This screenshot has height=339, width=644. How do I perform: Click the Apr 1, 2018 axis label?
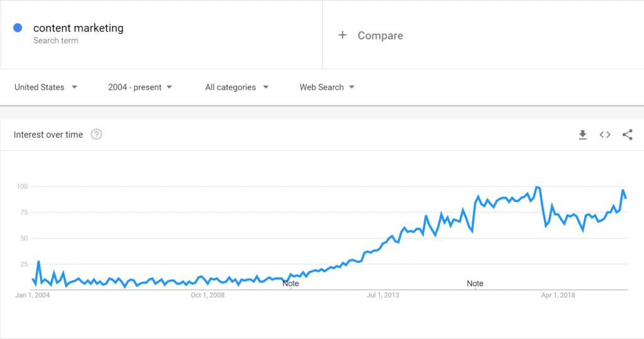point(558,295)
